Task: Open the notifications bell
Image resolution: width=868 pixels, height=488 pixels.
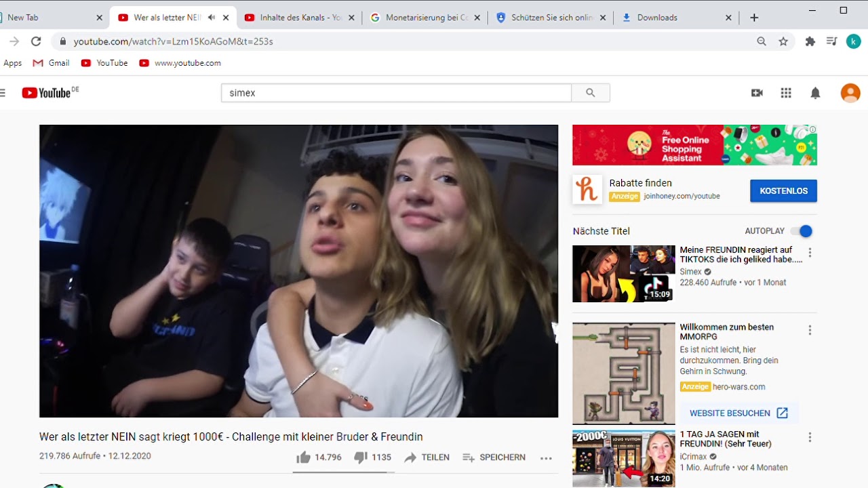Action: point(815,93)
